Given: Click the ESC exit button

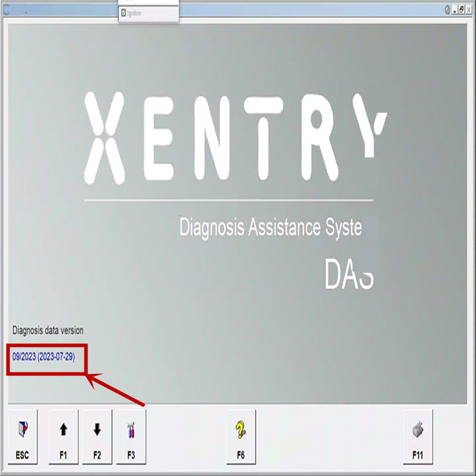Looking at the screenshot, I should (x=23, y=437).
